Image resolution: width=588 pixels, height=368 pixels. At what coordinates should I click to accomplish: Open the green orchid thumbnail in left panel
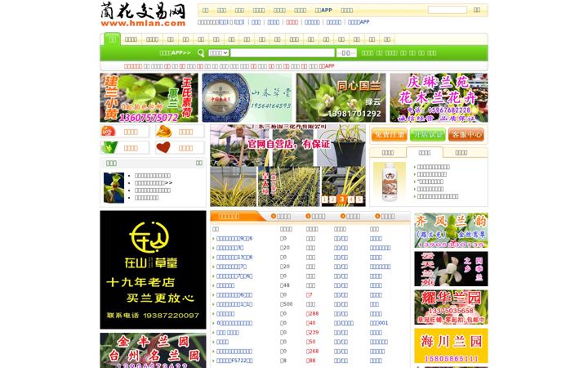tap(114, 188)
